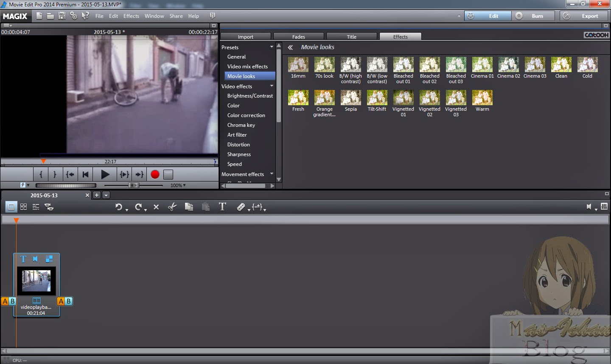Paste from clipboard in the timeline toolbar
The width and height of the screenshot is (611, 364).
(206, 207)
